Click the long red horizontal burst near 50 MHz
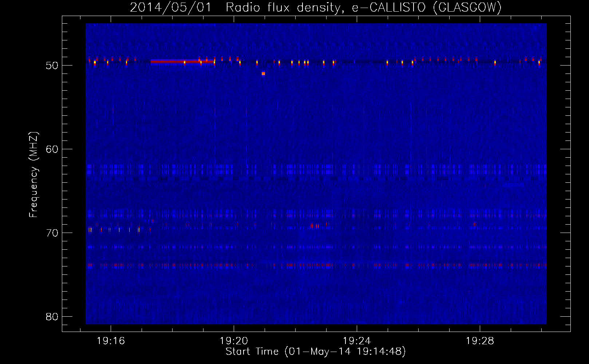 [x=182, y=62]
